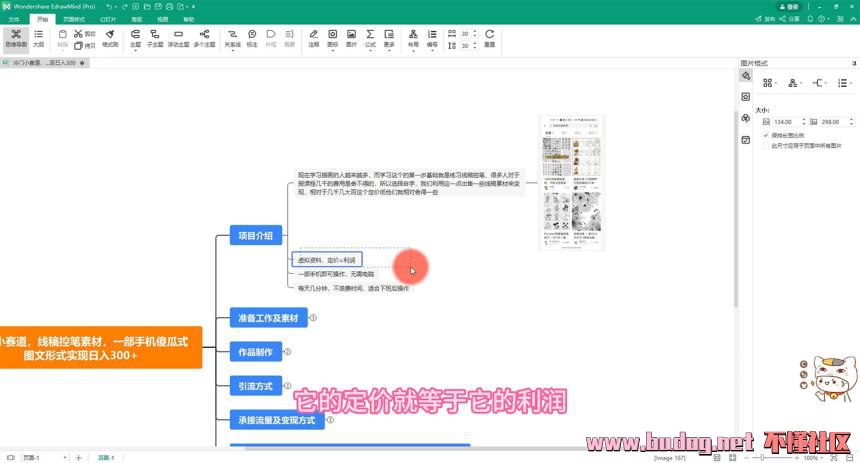Uncheck 保持长宽比例 keep aspect ratio
Screen dimensions: 860x463
point(766,134)
